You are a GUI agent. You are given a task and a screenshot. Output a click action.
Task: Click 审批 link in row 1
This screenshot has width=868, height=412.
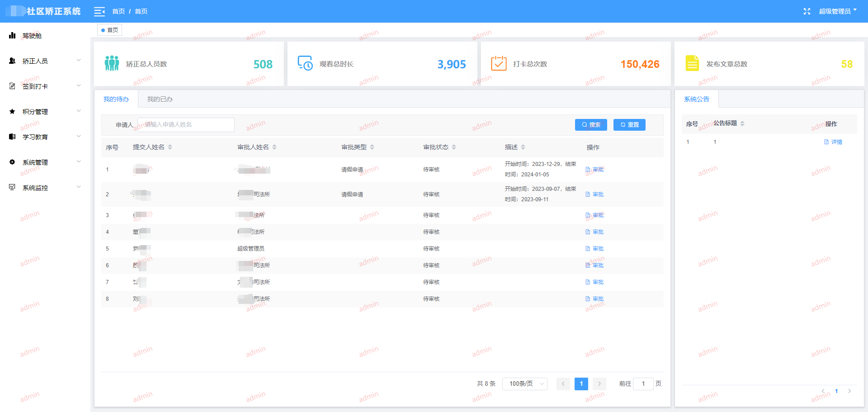pos(594,170)
